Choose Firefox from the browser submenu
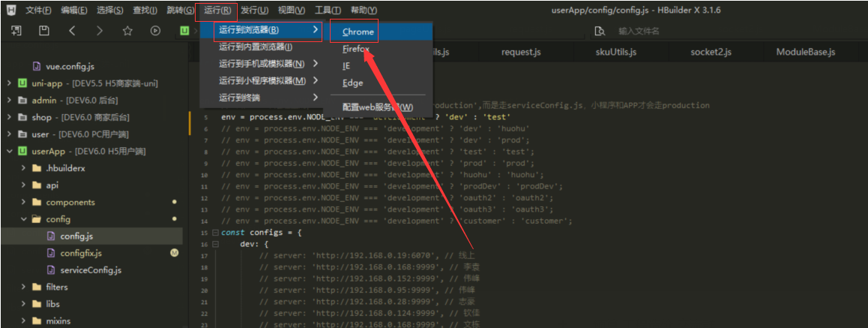The image size is (868, 328). (356, 49)
